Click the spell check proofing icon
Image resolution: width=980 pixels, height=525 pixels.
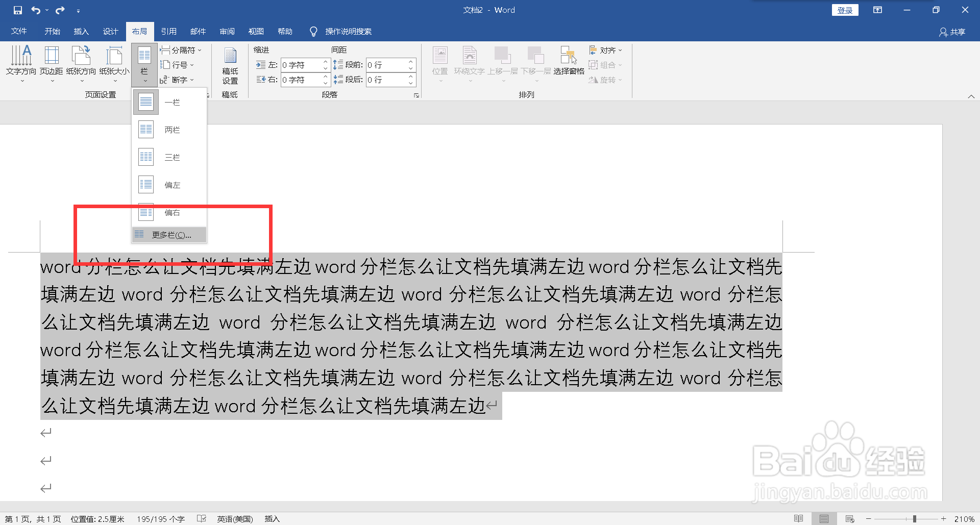pyautogui.click(x=202, y=519)
